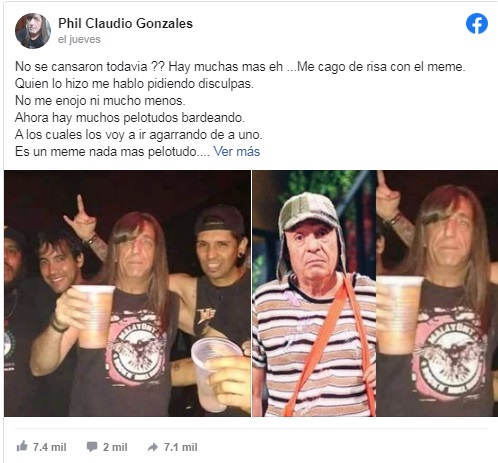The image size is (498, 463).
Task: Click the thumbs-up like icon
Action: click(x=22, y=446)
